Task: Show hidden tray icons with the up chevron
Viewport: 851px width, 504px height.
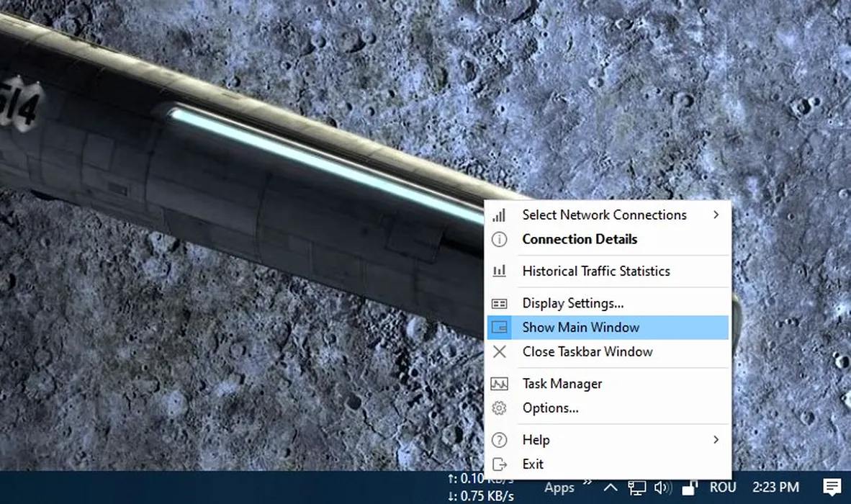Action: point(610,487)
